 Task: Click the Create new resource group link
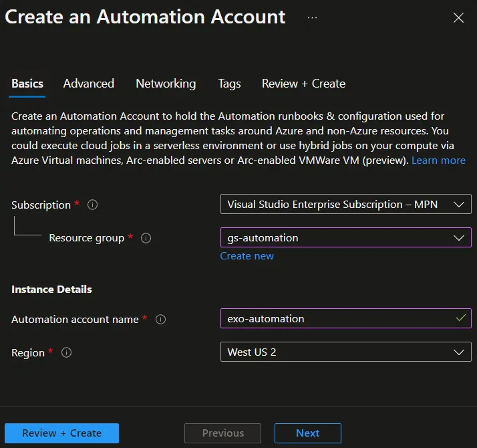coord(247,256)
